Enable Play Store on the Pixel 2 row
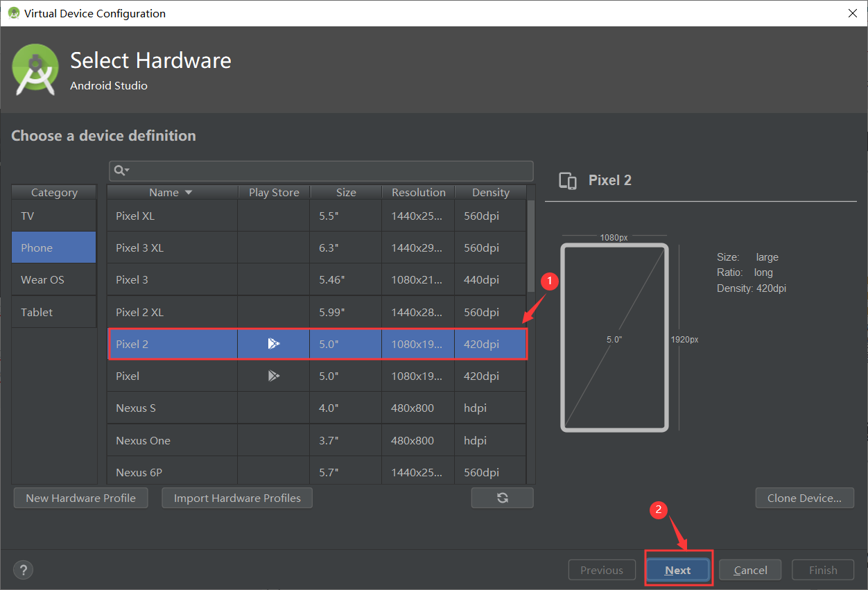The width and height of the screenshot is (868, 590). (273, 343)
